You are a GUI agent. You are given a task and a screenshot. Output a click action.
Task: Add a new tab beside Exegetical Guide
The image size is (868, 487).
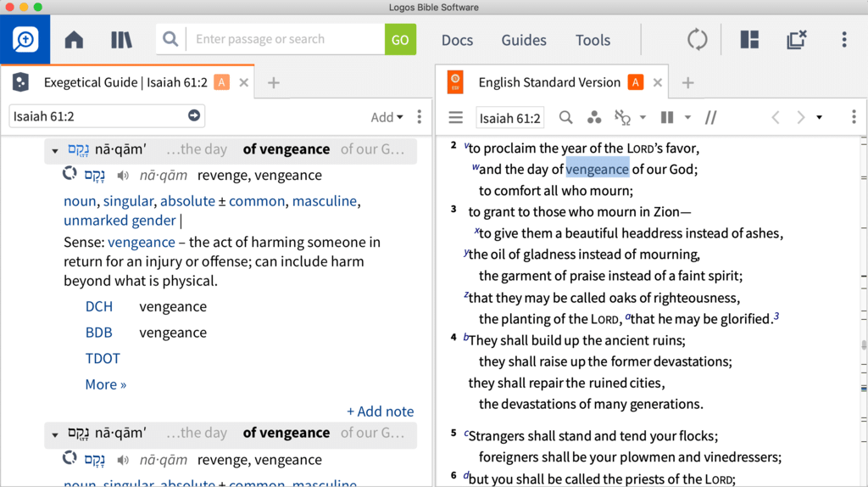point(274,82)
